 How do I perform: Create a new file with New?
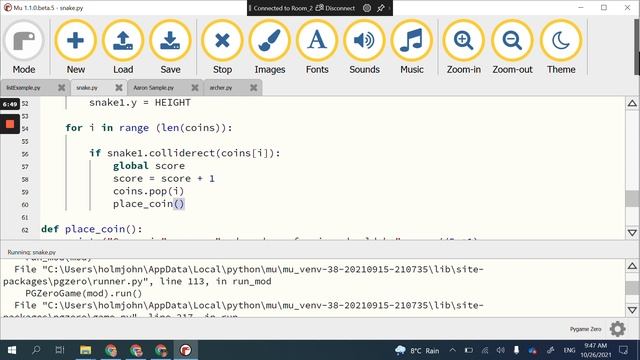coord(76,47)
